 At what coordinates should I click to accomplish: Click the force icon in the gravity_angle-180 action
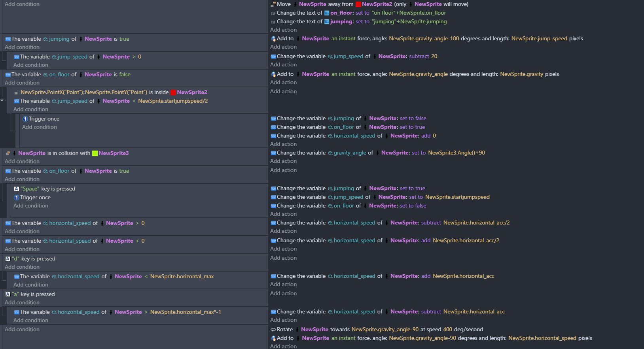(273, 39)
